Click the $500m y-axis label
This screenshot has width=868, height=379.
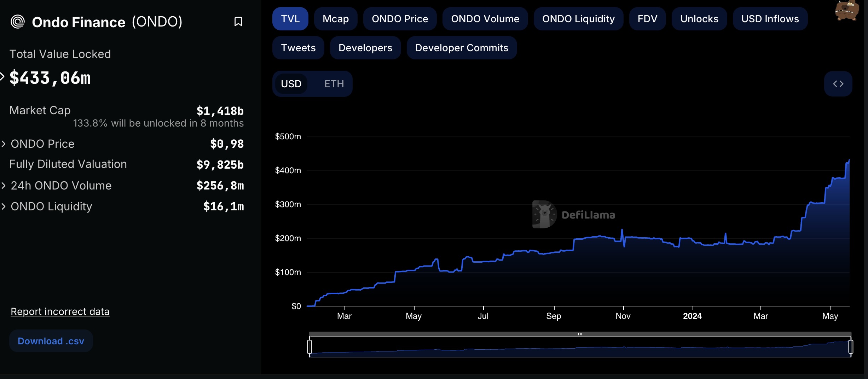[288, 136]
